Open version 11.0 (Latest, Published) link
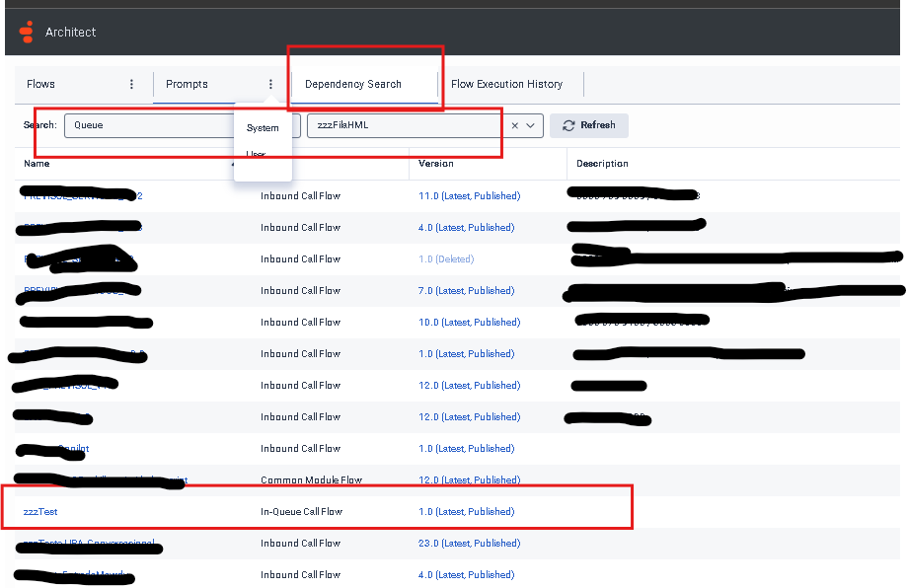This screenshot has height=588, width=907. [469, 196]
